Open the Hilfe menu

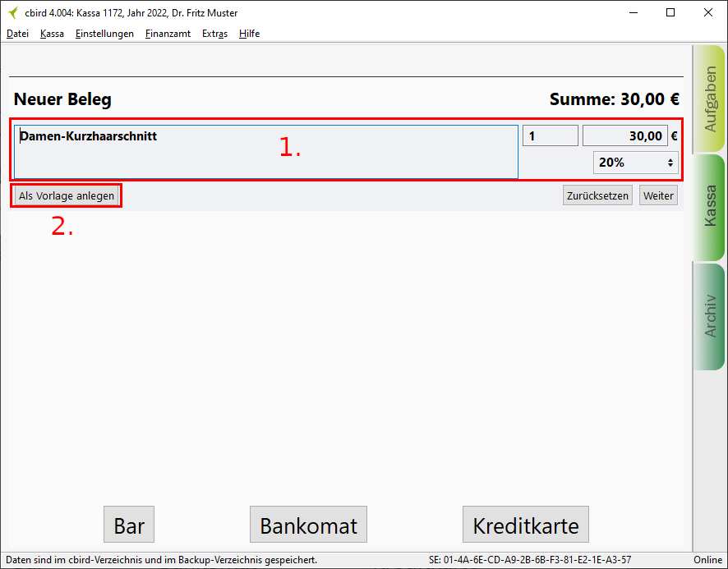tap(249, 34)
